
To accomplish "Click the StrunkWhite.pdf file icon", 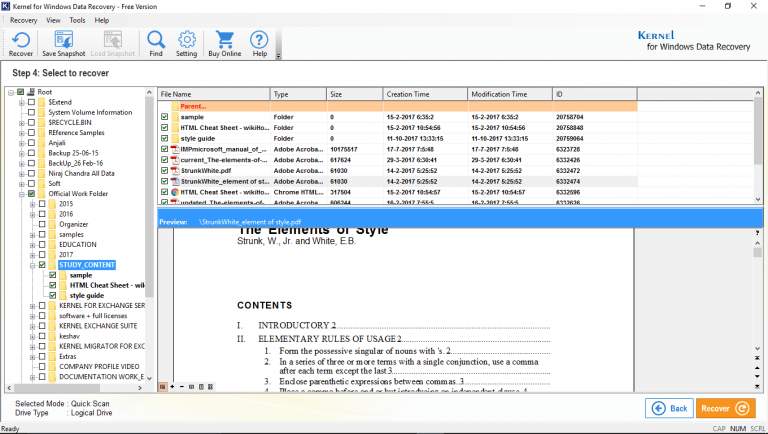I will pos(175,171).
